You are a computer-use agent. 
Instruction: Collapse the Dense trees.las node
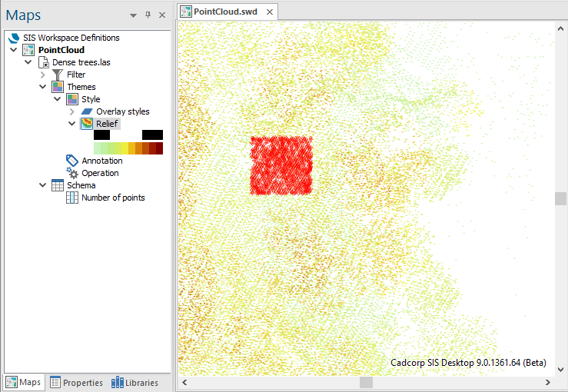coord(28,62)
